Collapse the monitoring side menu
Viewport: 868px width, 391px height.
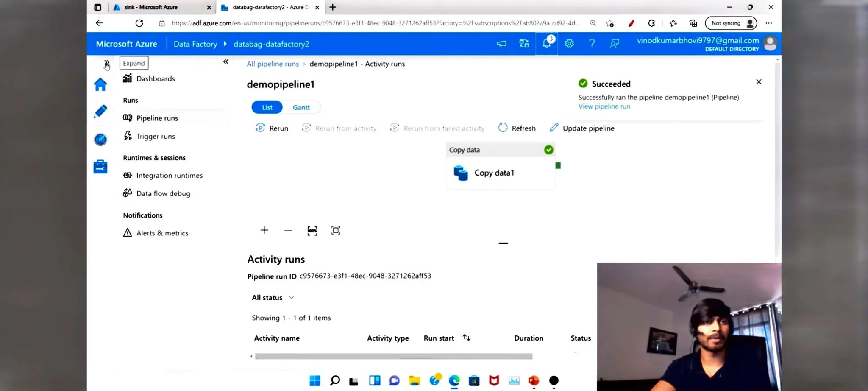coord(226,62)
